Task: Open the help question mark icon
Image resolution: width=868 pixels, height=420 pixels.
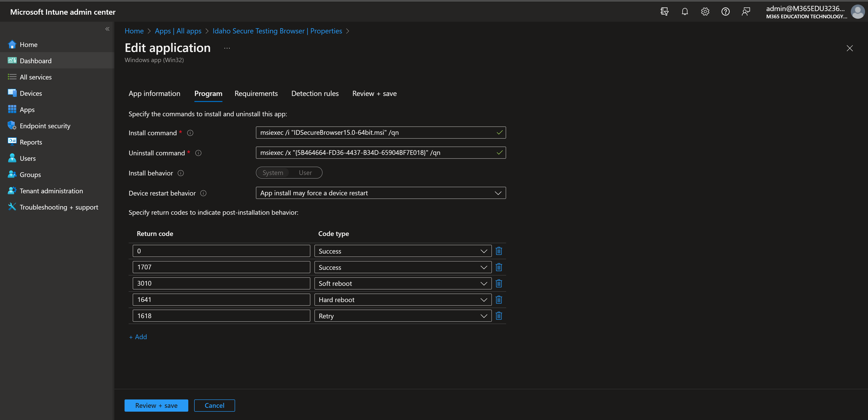Action: pos(725,12)
